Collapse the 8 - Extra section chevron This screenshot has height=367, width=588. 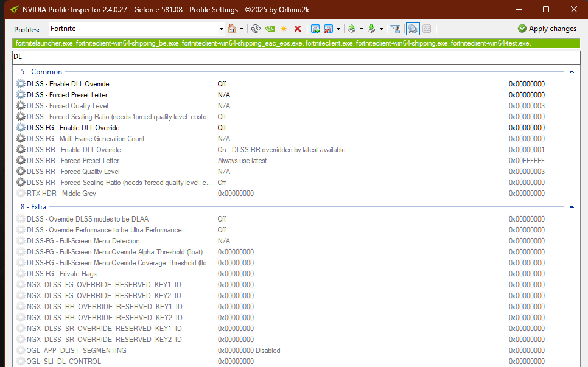(x=572, y=207)
